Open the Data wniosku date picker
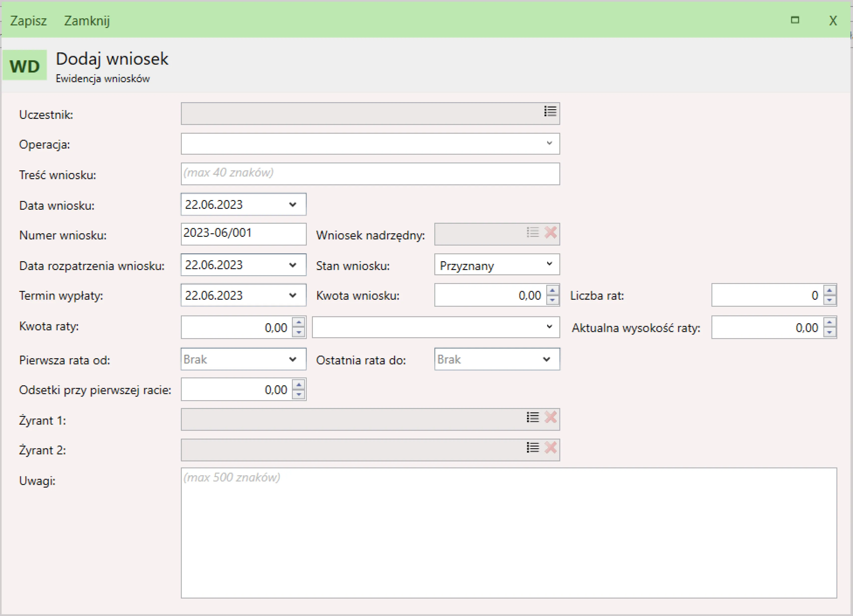Image resolution: width=853 pixels, height=616 pixels. (293, 205)
